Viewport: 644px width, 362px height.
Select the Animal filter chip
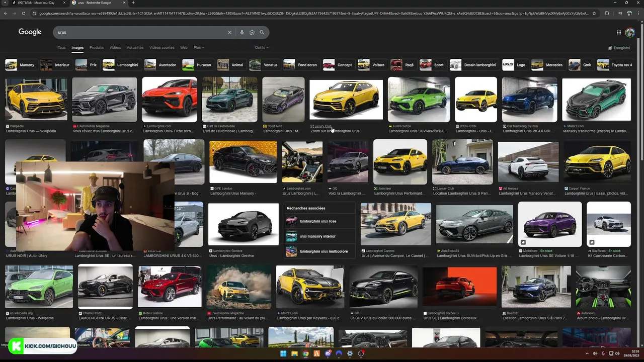pos(231,65)
